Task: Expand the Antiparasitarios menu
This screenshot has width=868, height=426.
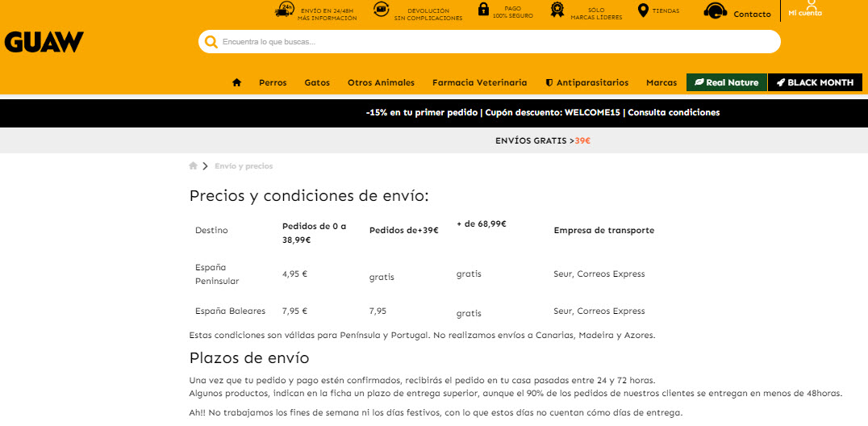Action: [x=586, y=82]
